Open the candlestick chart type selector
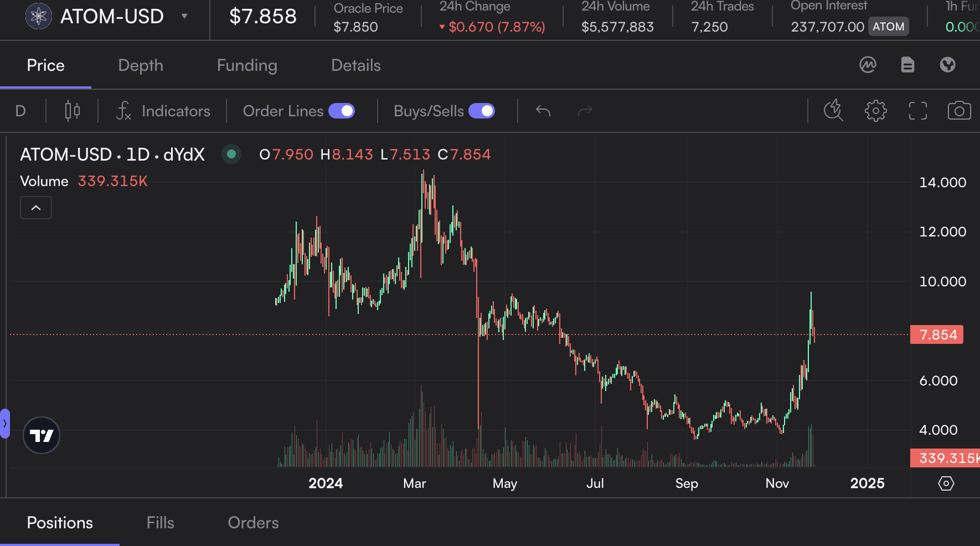 73,111
